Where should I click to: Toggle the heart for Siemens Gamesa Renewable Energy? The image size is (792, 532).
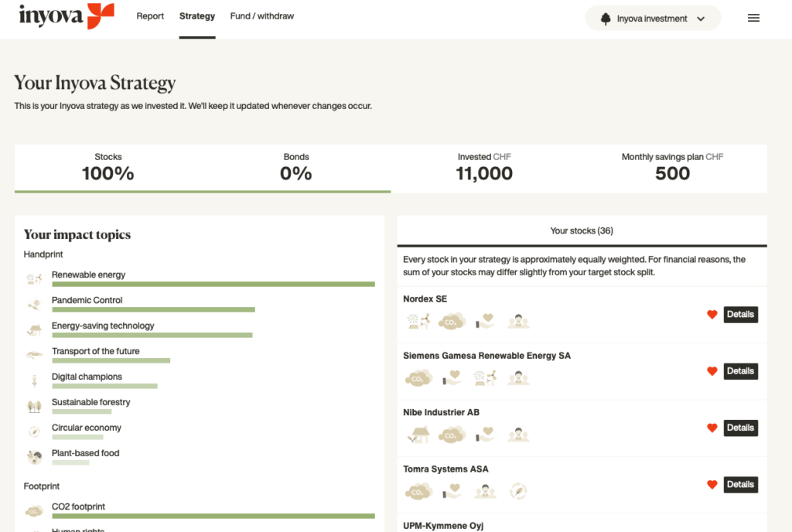click(x=712, y=371)
